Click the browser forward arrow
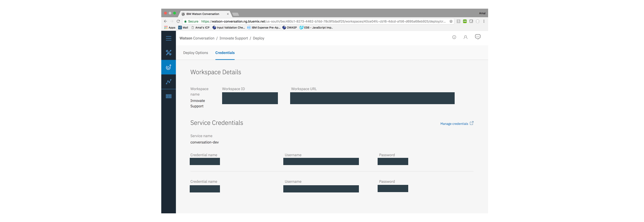 click(172, 21)
